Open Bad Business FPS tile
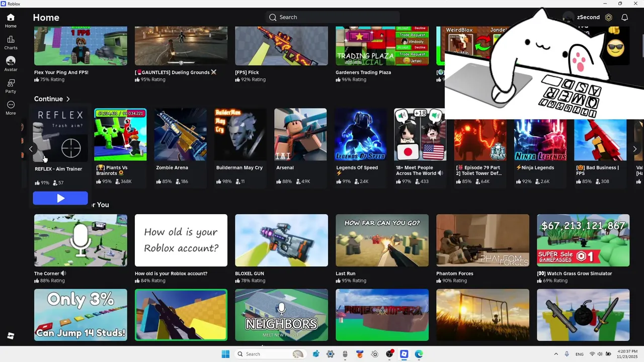Viewport: 644px width, 362px height. (600, 140)
